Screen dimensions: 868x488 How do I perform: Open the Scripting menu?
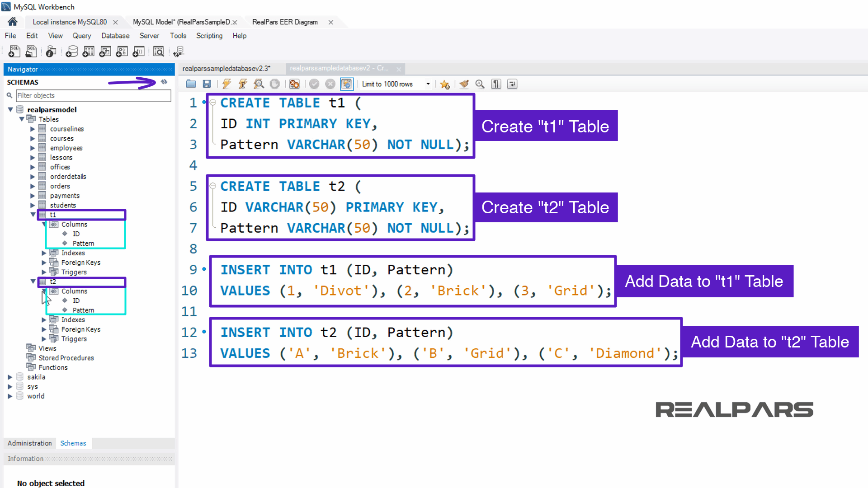click(x=209, y=36)
